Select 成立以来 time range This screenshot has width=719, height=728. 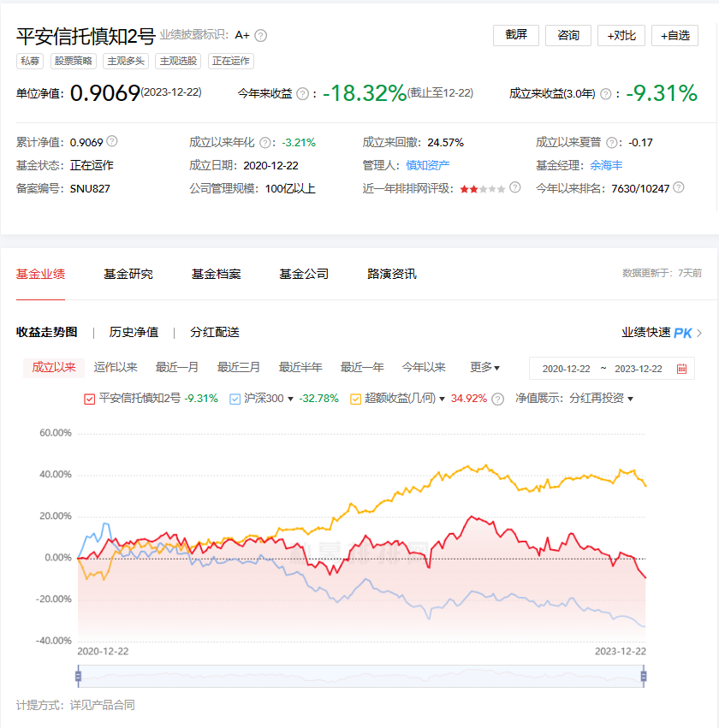coord(53,367)
